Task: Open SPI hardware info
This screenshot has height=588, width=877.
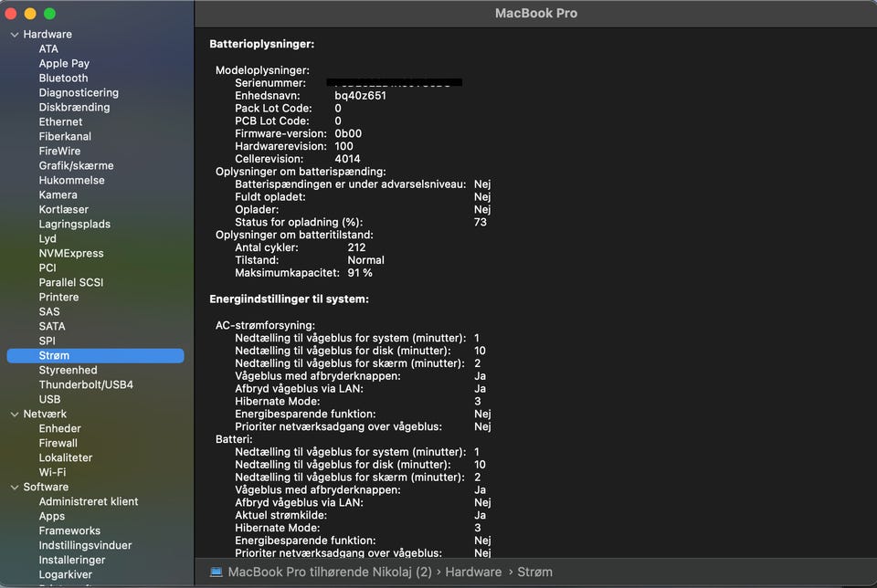Action: 47,341
